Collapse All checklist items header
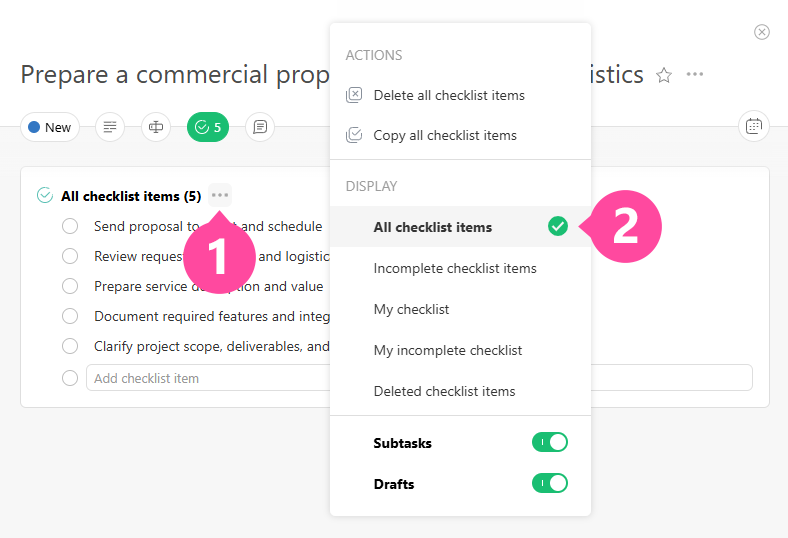The height and width of the screenshot is (538, 788). point(45,196)
